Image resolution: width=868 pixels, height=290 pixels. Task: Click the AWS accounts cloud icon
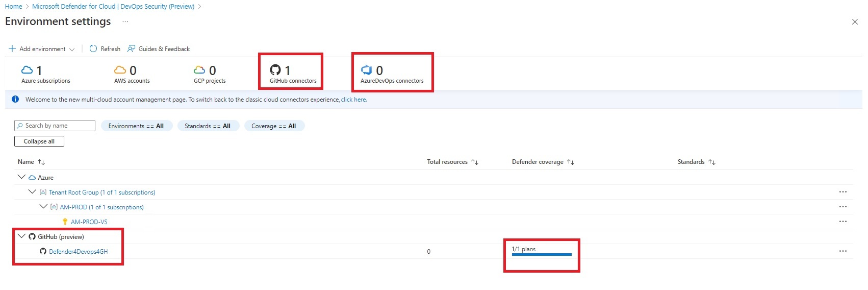tap(120, 69)
